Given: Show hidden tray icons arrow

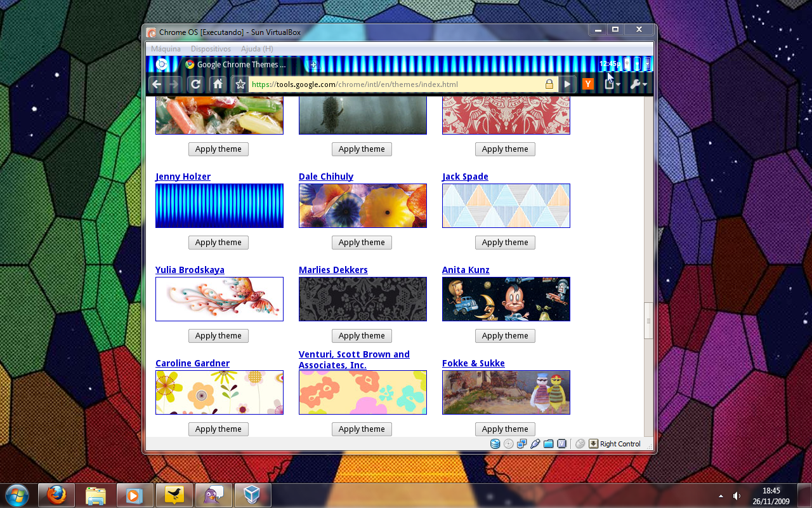Looking at the screenshot, I should coord(721,495).
